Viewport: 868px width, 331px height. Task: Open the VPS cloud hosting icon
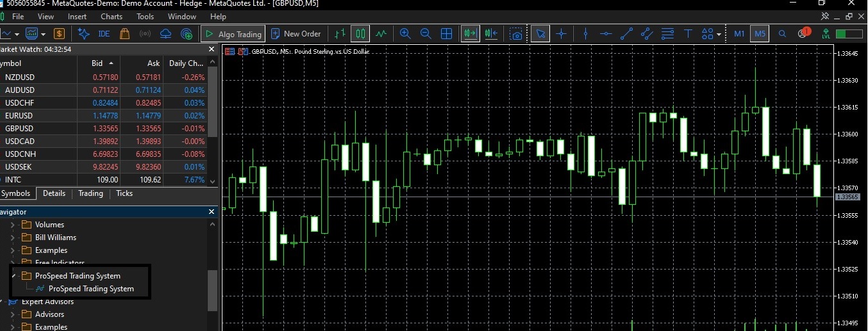click(x=166, y=34)
